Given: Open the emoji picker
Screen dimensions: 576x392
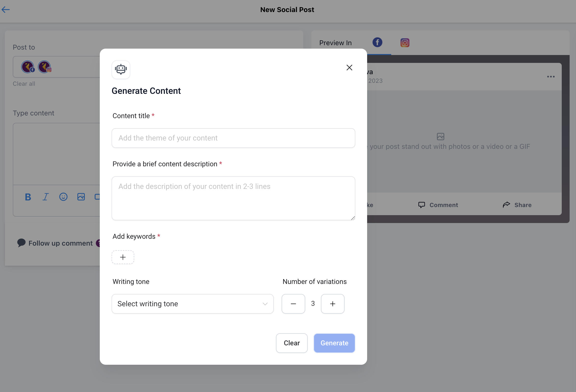Looking at the screenshot, I should (63, 197).
